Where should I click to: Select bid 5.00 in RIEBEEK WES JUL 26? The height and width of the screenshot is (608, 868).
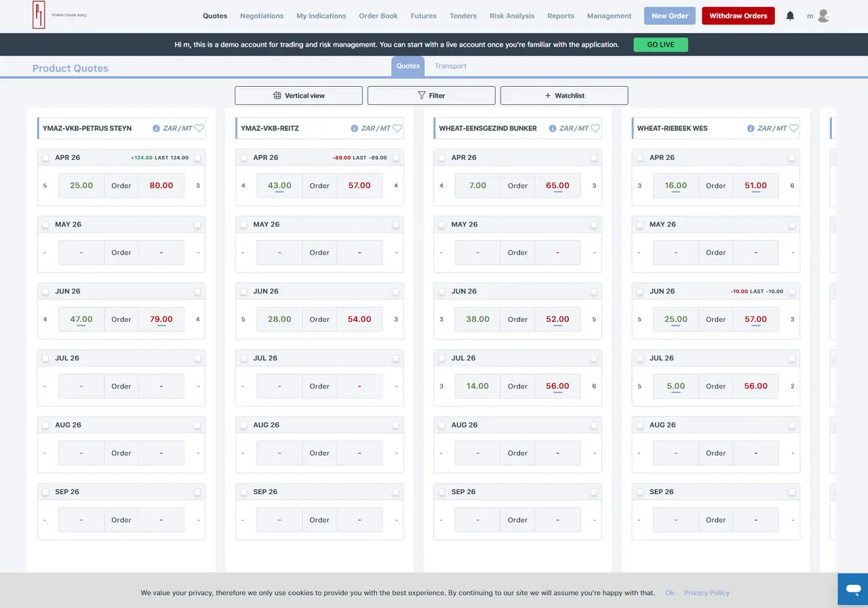675,386
